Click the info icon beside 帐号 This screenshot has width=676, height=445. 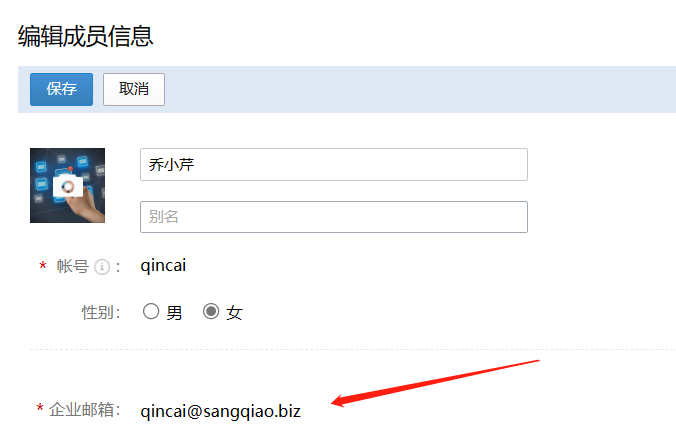[102, 267]
